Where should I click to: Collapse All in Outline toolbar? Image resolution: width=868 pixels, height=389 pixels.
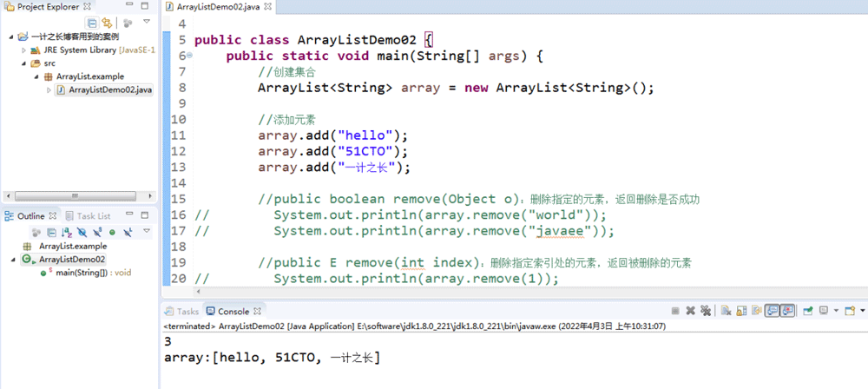point(51,232)
